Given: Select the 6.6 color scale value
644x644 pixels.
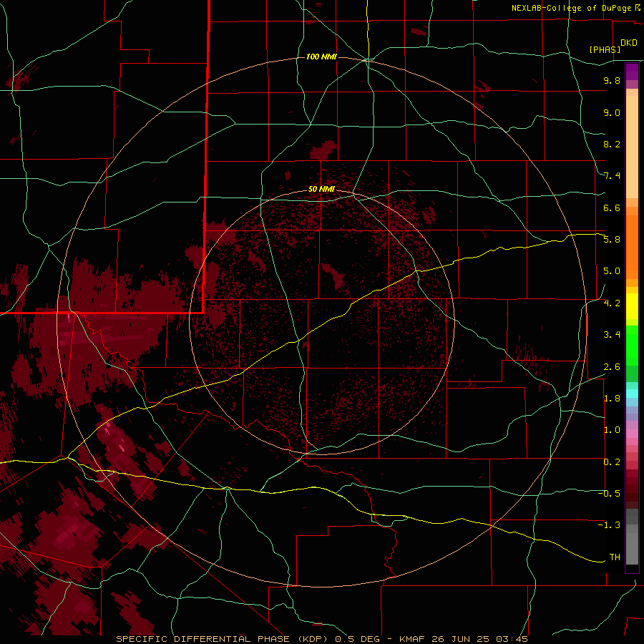Looking at the screenshot, I should pyautogui.click(x=612, y=208).
